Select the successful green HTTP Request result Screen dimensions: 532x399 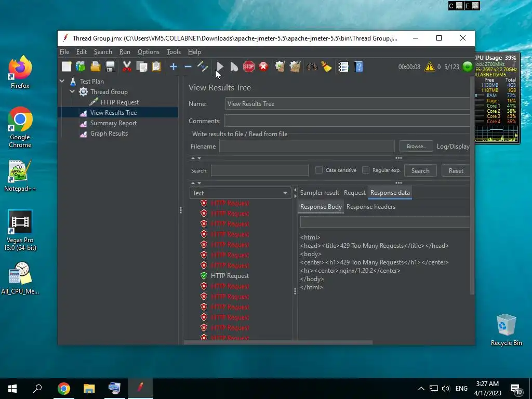(230, 276)
